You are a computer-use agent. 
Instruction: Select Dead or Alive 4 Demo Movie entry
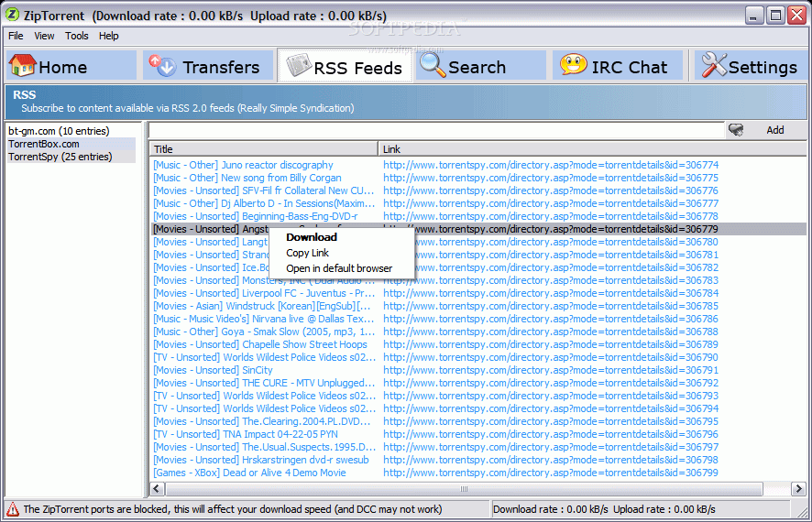click(249, 473)
